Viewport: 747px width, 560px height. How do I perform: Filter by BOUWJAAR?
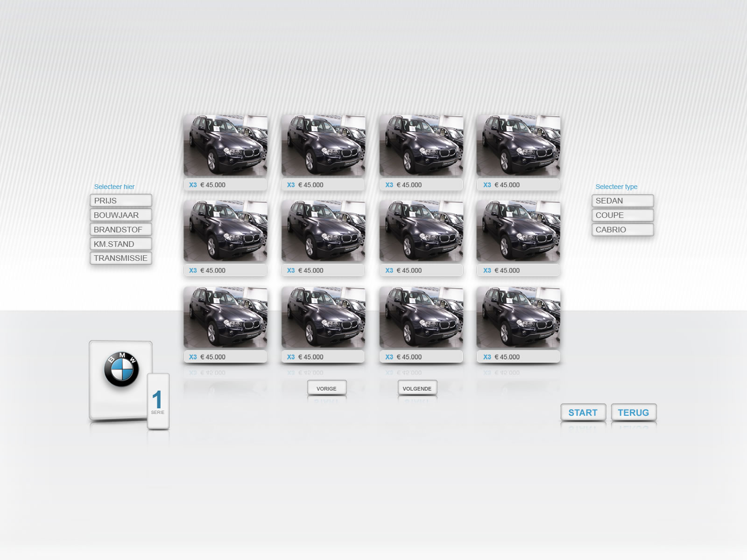[121, 215]
